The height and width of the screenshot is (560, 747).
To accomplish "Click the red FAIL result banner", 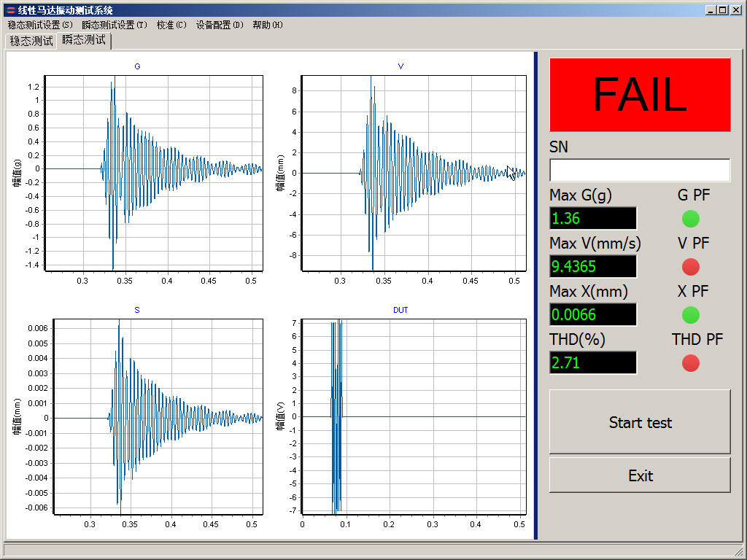I will pyautogui.click(x=640, y=95).
